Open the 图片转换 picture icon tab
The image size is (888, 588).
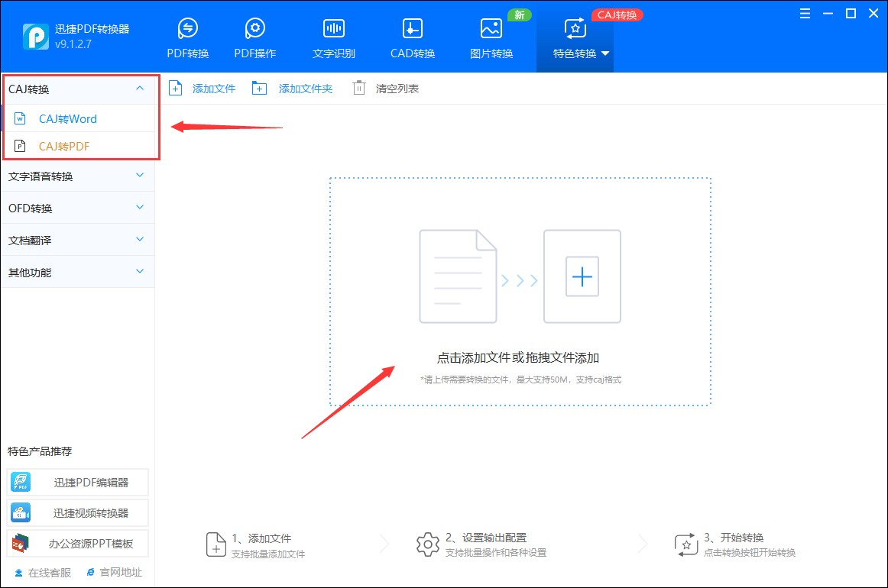pos(491,27)
